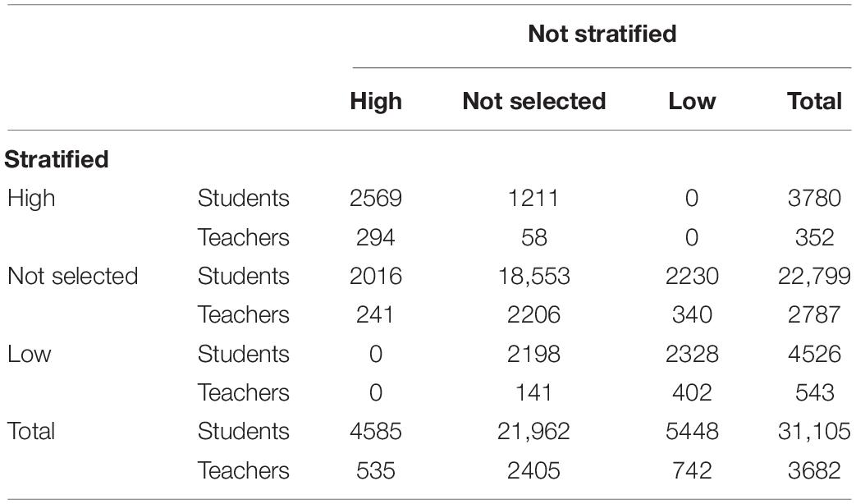Click the "Total" column header
Image resolution: width=856 pixels, height=504 pixels.
point(814,101)
